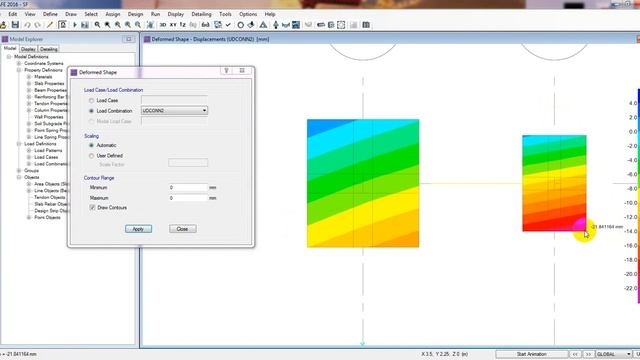Collapse the Load Definitions tree node
This screenshot has height=360, width=640.
coord(19,144)
